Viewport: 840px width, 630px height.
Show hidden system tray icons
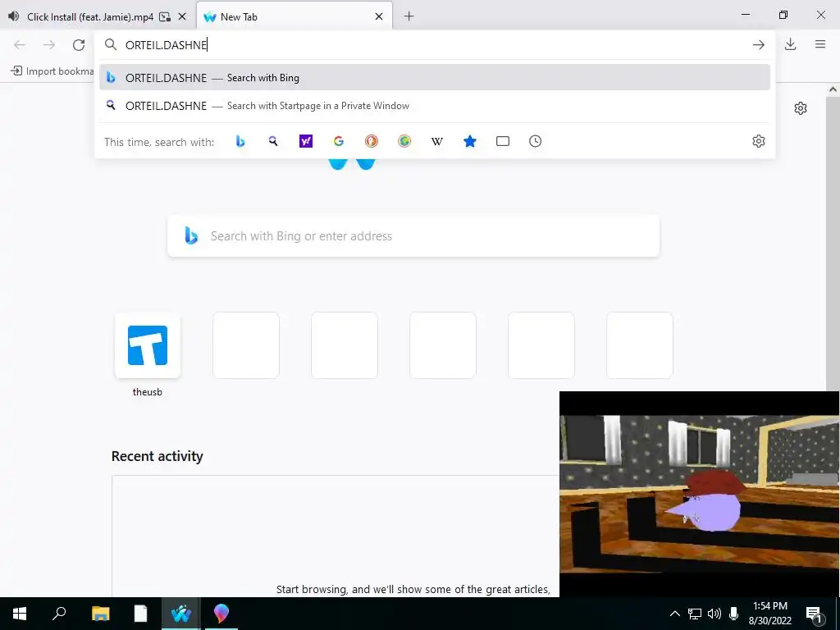point(675,614)
